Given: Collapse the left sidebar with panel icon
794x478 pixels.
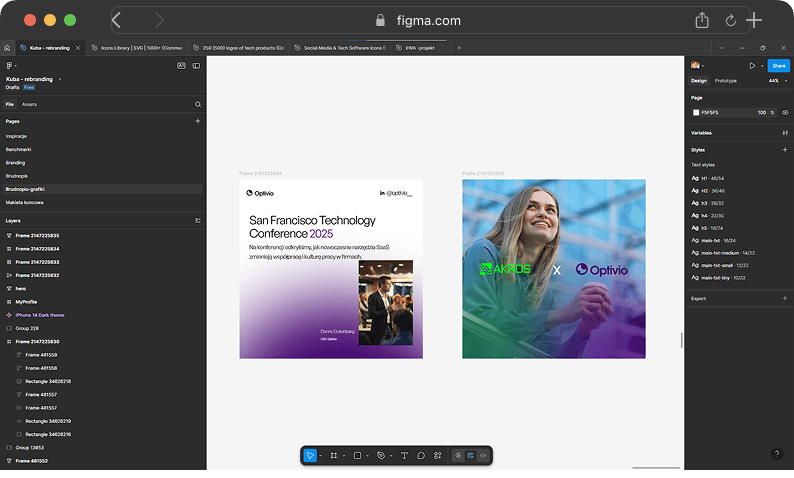Looking at the screenshot, I should click(196, 66).
